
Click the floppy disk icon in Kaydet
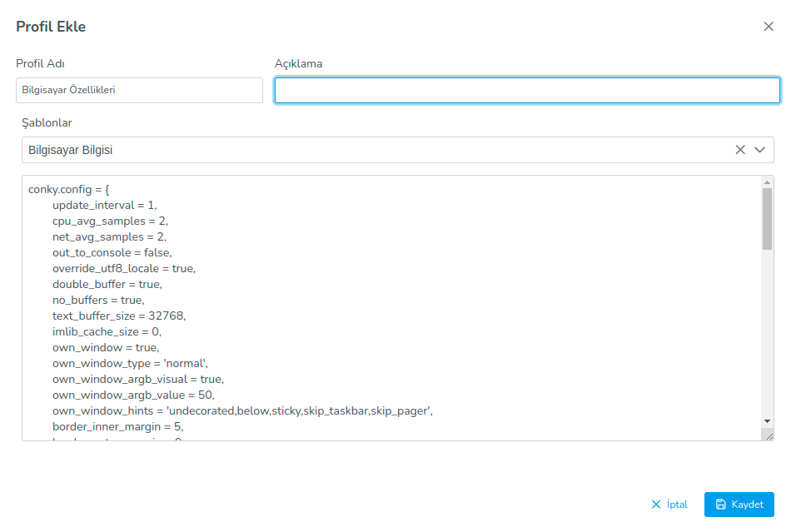(x=721, y=505)
